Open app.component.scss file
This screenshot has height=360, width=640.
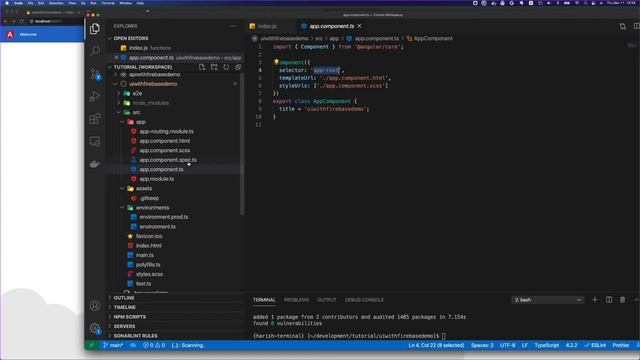164,151
